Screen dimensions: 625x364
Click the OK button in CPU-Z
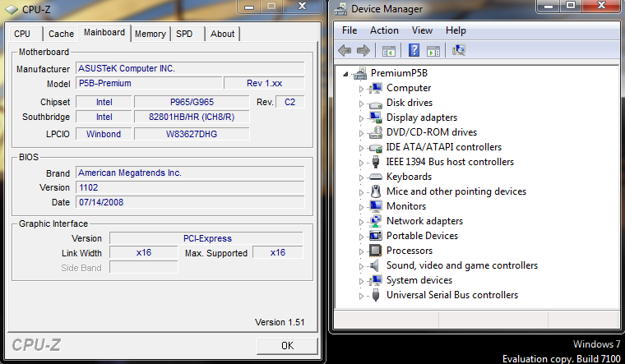[x=287, y=346]
